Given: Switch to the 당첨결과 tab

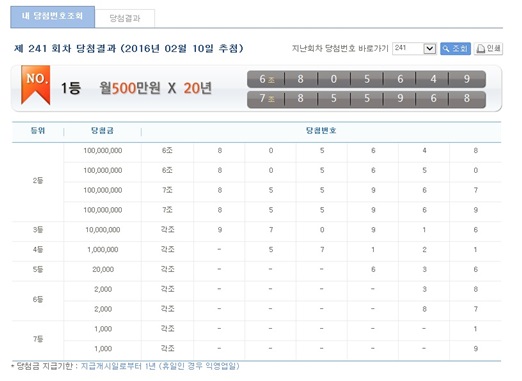Looking at the screenshot, I should [125, 18].
